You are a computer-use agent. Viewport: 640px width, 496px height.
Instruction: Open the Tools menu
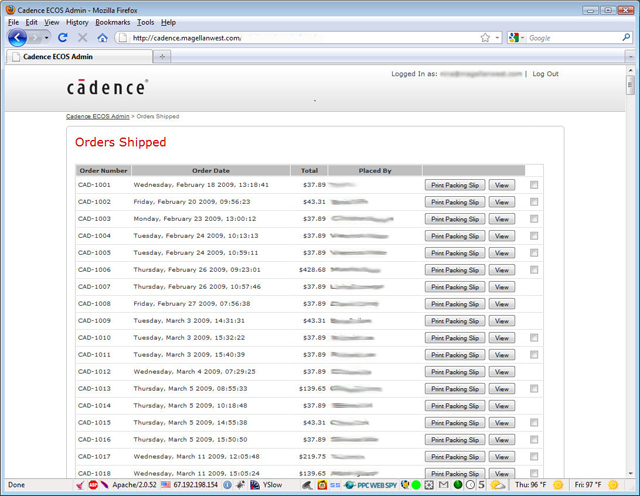point(146,22)
